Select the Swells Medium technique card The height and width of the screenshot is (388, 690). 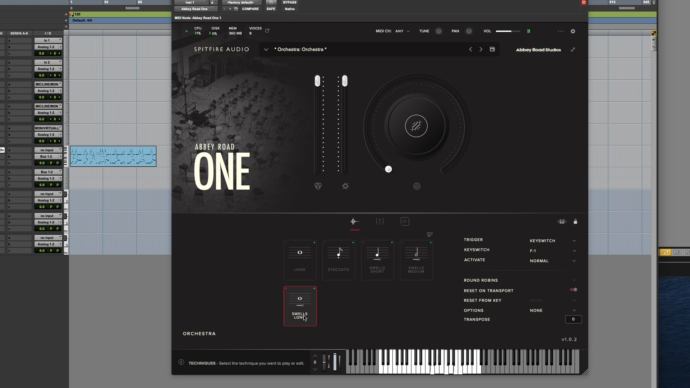coord(416,260)
